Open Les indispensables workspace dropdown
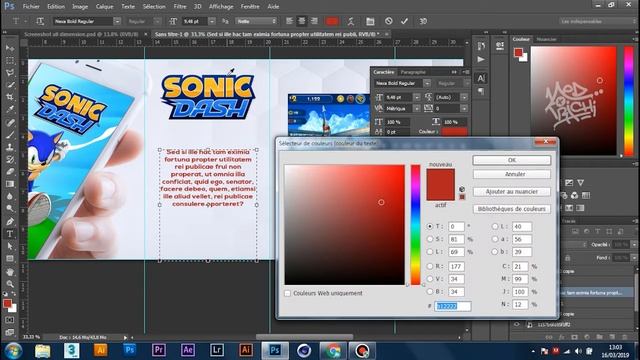 pos(597,21)
